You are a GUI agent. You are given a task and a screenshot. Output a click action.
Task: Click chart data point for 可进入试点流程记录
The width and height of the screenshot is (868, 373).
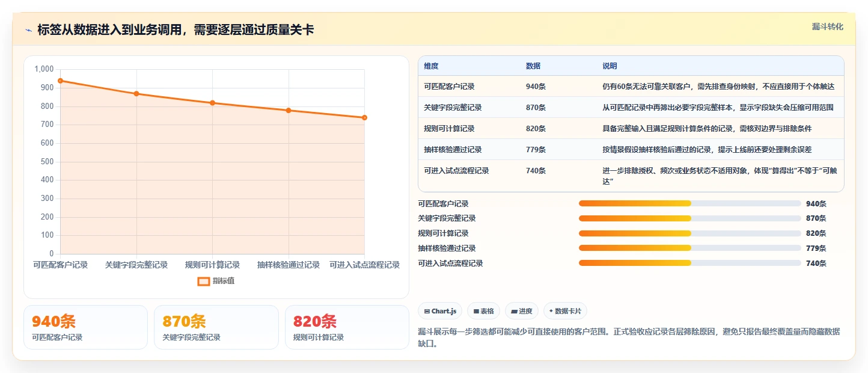pyautogui.click(x=364, y=117)
